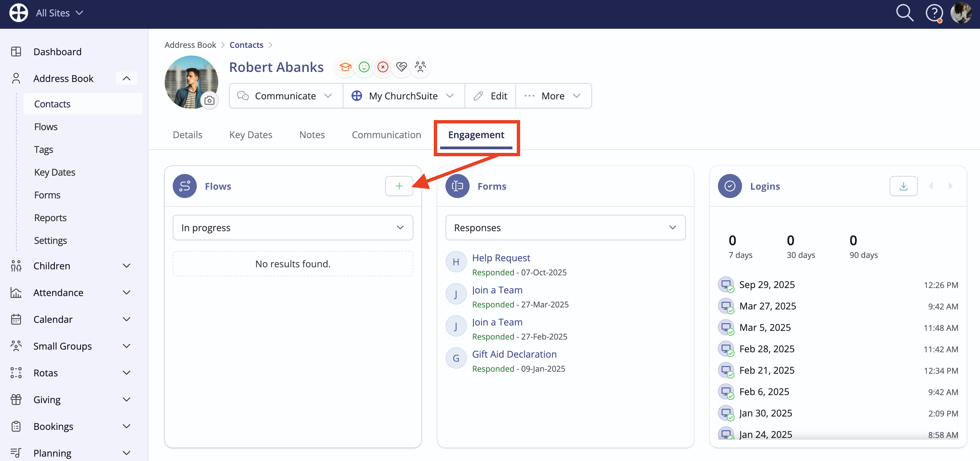980x461 pixels.
Task: Open Reports in the sidebar
Action: point(50,218)
